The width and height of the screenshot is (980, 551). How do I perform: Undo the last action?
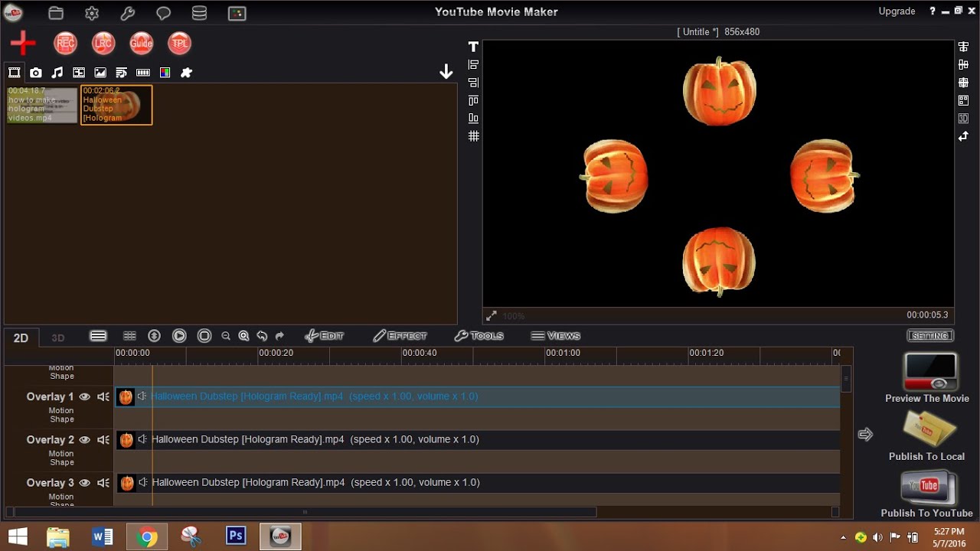pyautogui.click(x=262, y=336)
